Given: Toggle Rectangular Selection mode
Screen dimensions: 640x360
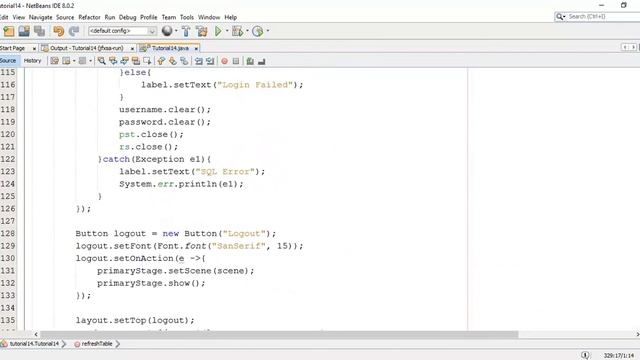Looking at the screenshot, I should (147, 61).
